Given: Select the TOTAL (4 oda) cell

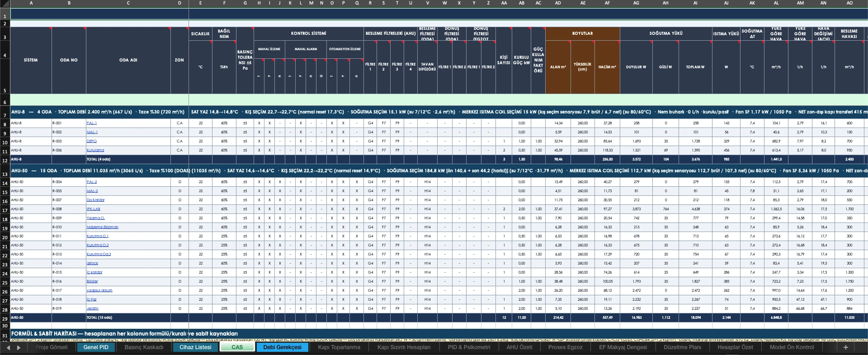Looking at the screenshot, I should 128,159.
